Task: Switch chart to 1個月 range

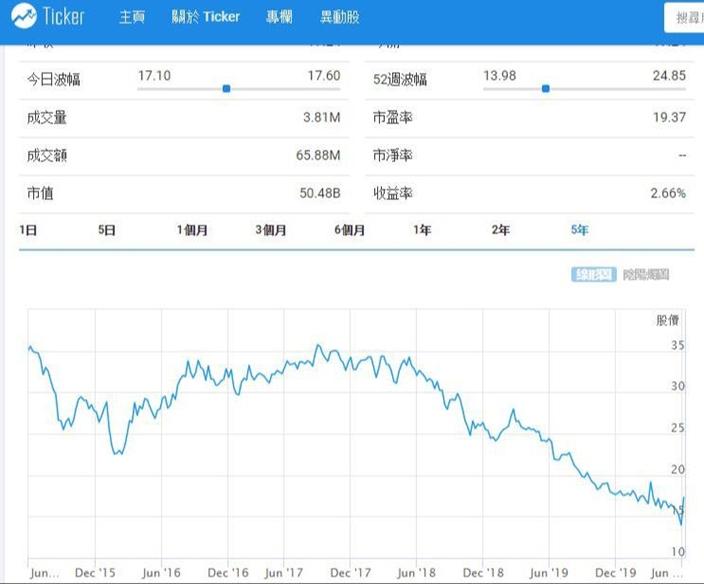Action: click(192, 230)
